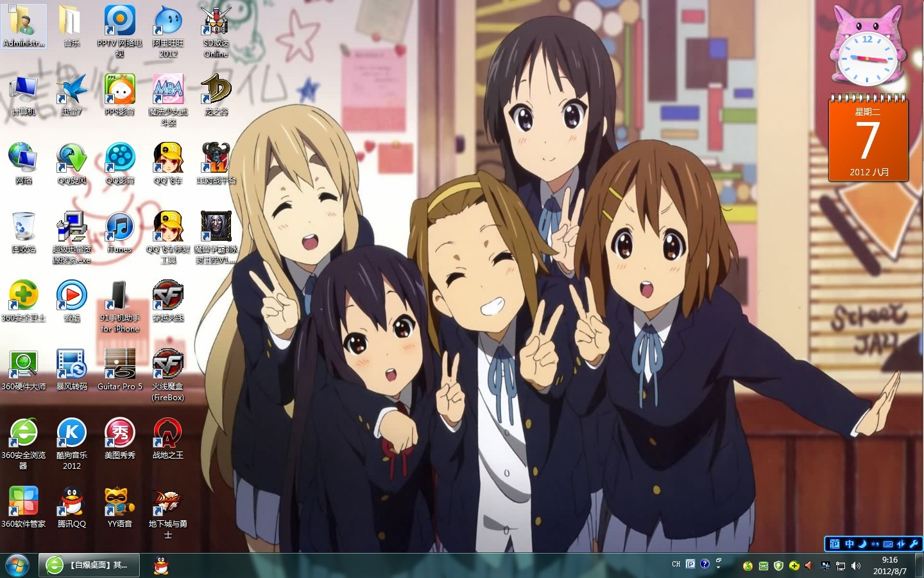
Task: Select the 腾讯QQ penguin desktop icon
Action: tap(72, 507)
